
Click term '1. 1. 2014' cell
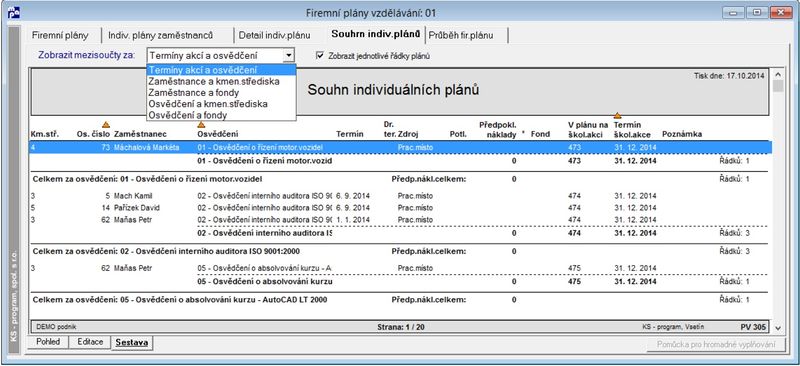(352, 219)
